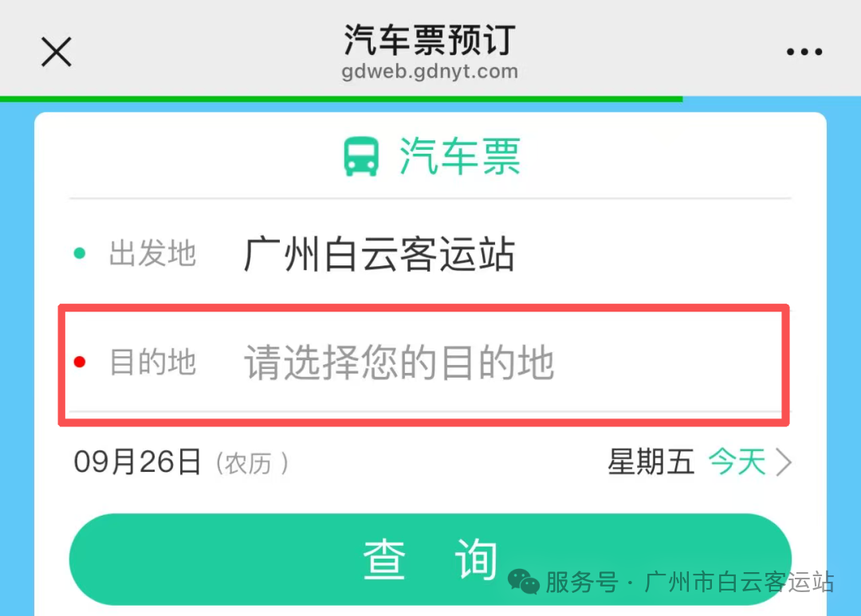Change departure station 广州白云客运站
Image resolution: width=861 pixels, height=616 pixels.
pos(379,255)
